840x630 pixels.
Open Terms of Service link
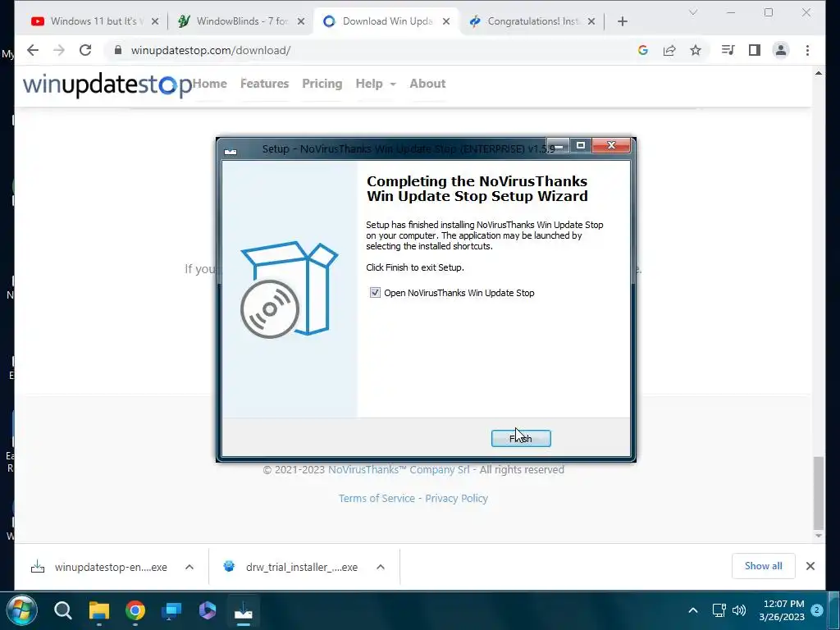pos(377,498)
